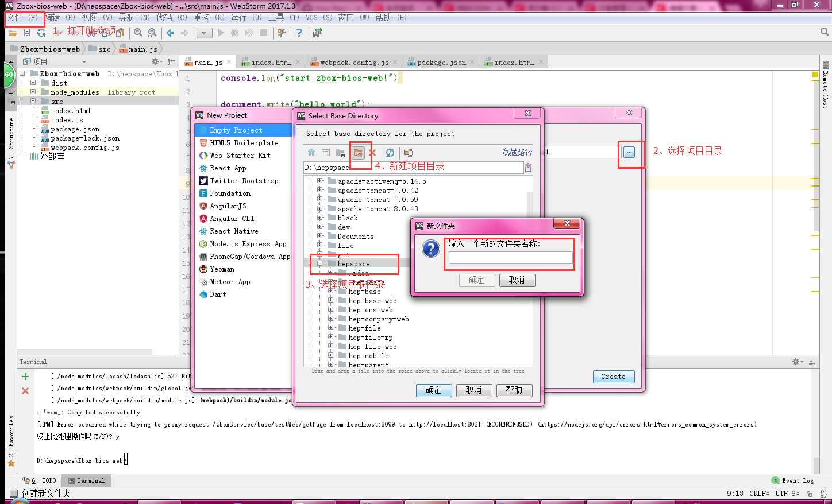Click 确定 in Select Base Directory dialog
Screen dimensions: 832x504
433,390
